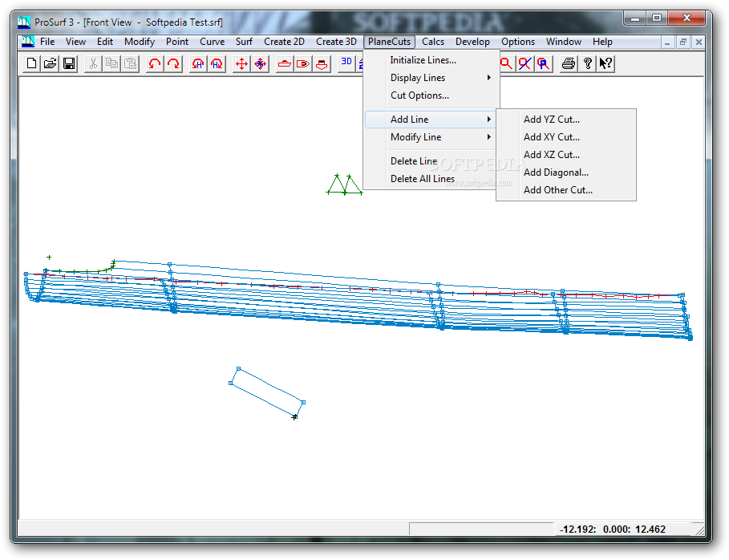The image size is (729, 560).
Task: Choose Add Diagonal... option
Action: 566,172
